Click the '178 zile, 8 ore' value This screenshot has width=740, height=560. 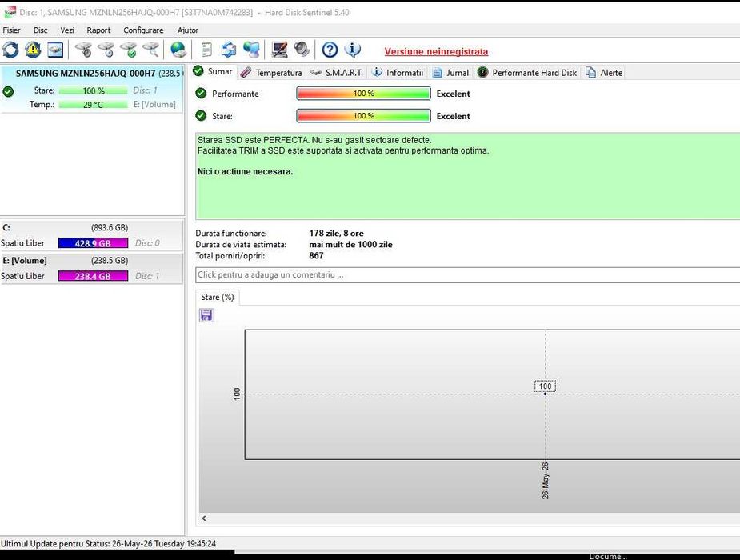[x=337, y=233]
